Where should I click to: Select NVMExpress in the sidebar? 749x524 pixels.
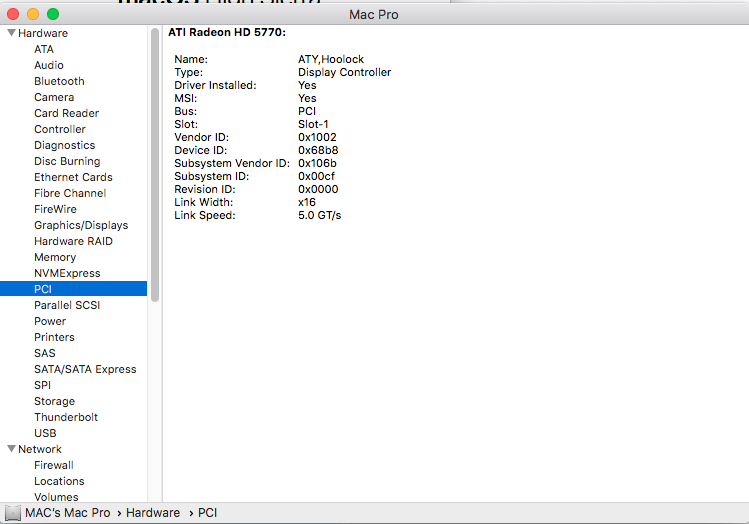[x=67, y=273]
